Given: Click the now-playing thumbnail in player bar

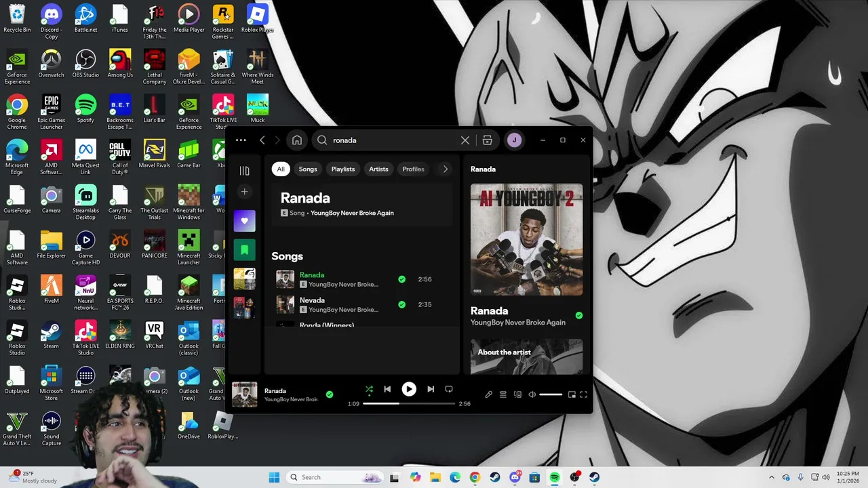Looking at the screenshot, I should pos(244,394).
